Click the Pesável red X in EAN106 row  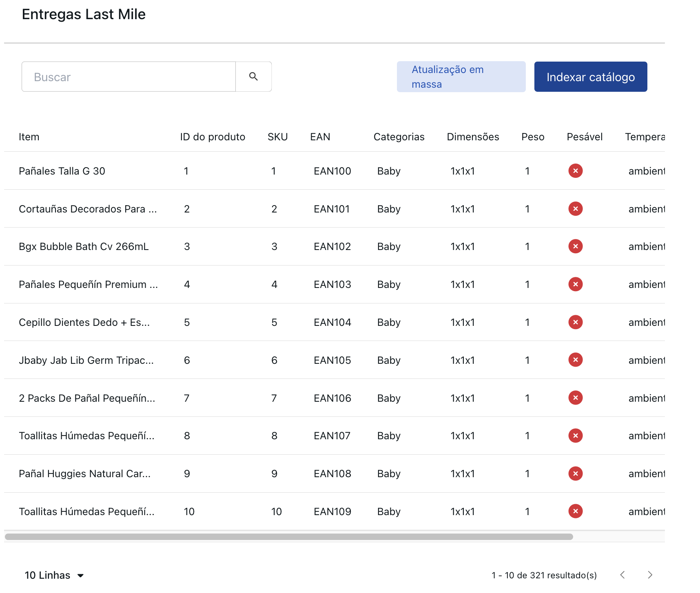click(575, 398)
